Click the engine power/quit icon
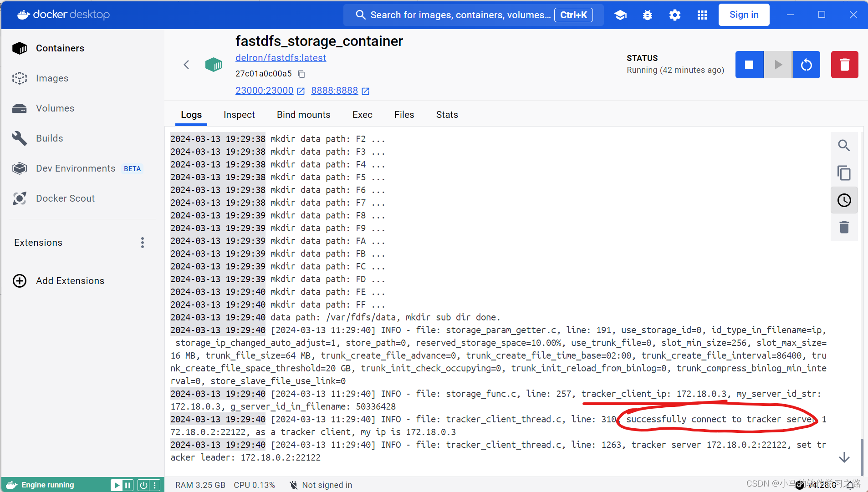This screenshot has height=492, width=868. click(143, 485)
